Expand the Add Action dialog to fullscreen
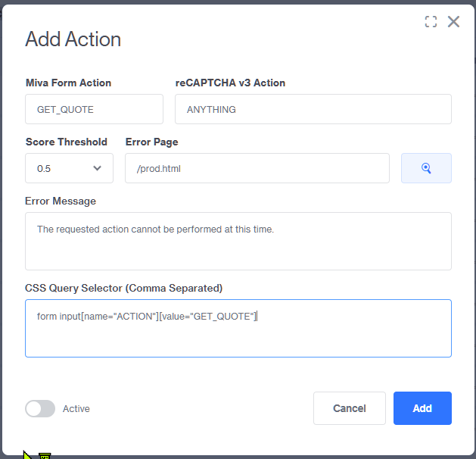This screenshot has width=476, height=459. (x=431, y=22)
